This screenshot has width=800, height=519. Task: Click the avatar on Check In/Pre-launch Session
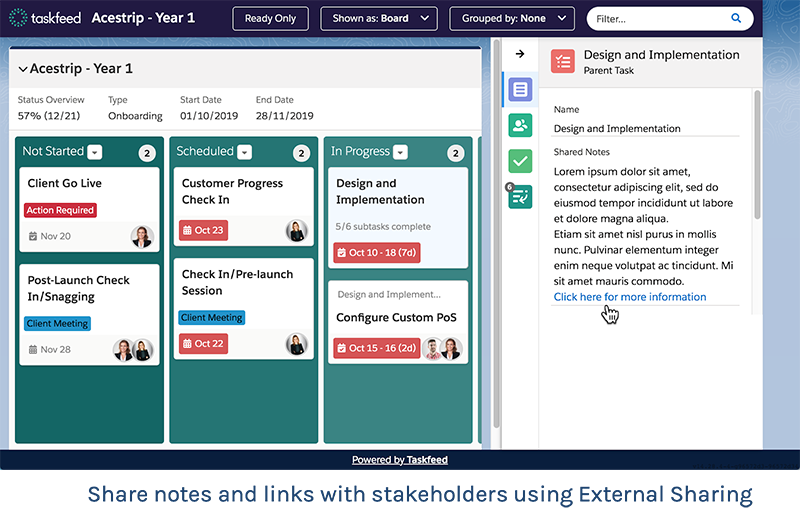[297, 344]
